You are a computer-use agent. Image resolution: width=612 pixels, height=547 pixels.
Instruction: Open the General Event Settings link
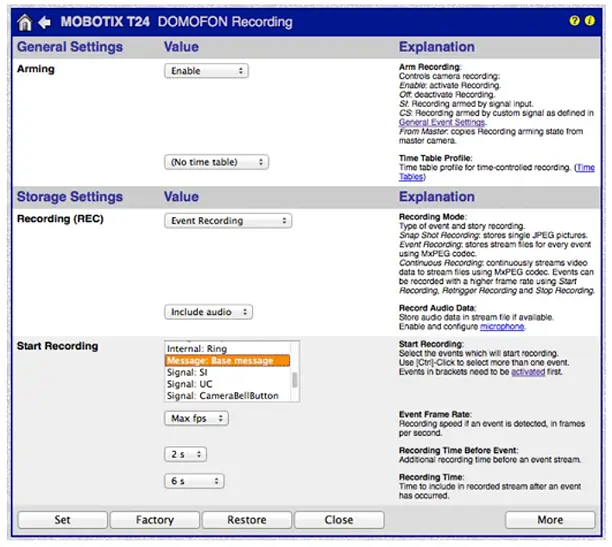tap(441, 122)
